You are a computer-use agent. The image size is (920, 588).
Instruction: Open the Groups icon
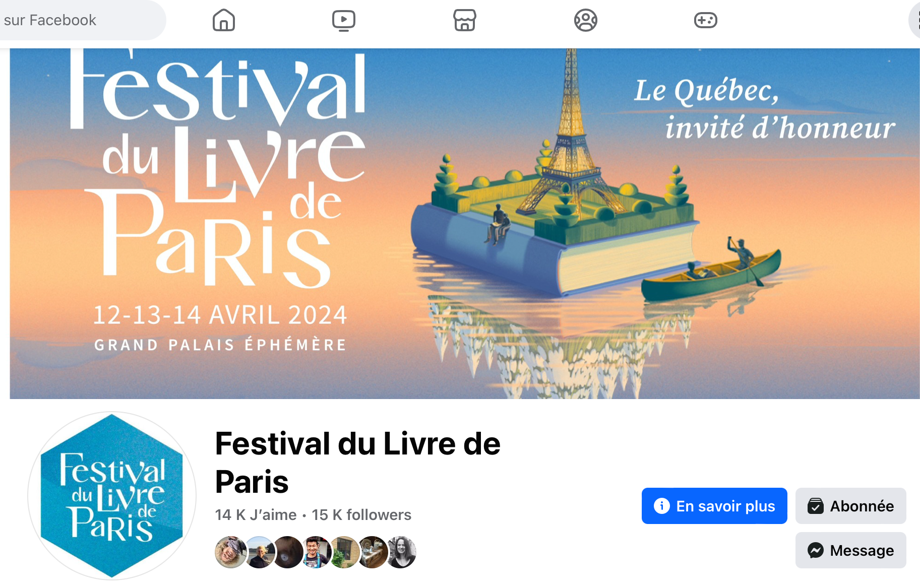(x=584, y=20)
